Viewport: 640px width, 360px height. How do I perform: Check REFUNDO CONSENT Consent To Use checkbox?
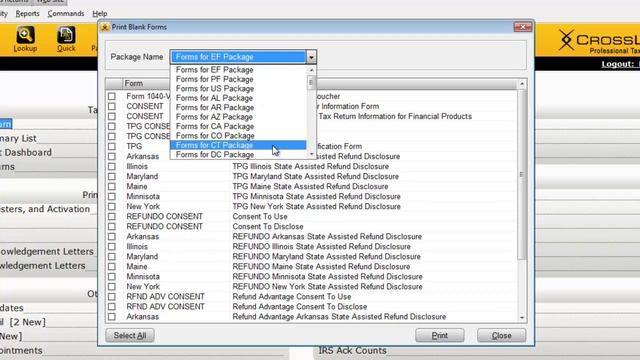[x=111, y=216]
